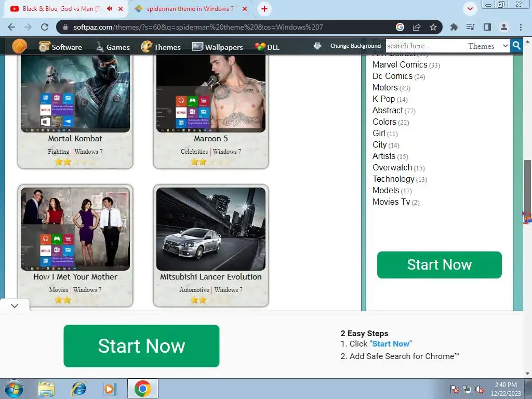Click the download arrow icon near Change Background
The width and height of the screenshot is (532, 399).
coord(317,46)
